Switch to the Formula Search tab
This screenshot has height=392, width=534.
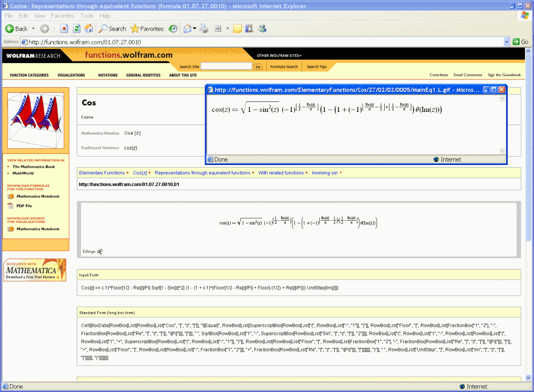pyautogui.click(x=284, y=67)
